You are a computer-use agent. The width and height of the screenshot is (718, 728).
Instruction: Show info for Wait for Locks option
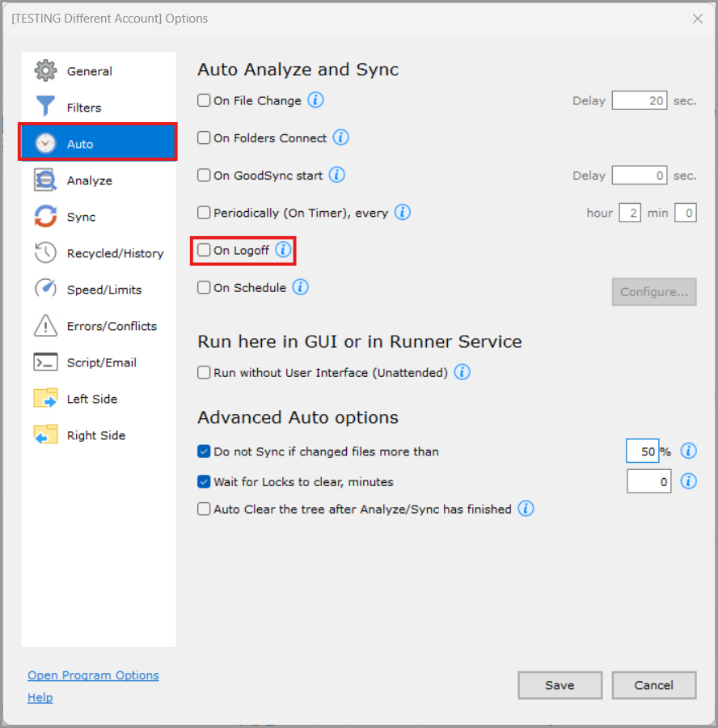tap(688, 481)
